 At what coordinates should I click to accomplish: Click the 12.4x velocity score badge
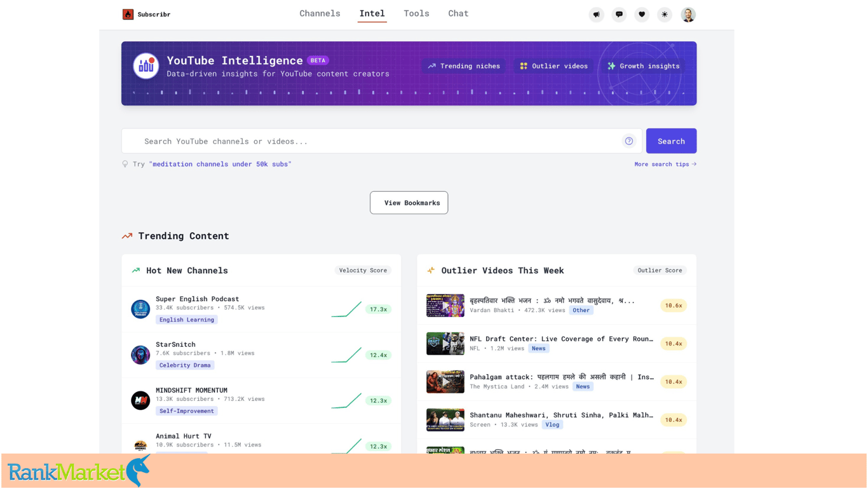click(379, 355)
